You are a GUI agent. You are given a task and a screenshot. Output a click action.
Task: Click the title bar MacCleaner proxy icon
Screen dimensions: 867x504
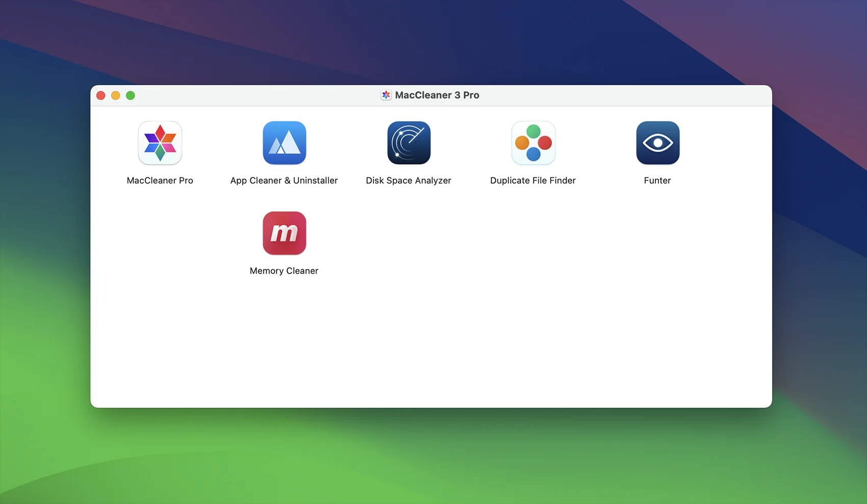386,95
